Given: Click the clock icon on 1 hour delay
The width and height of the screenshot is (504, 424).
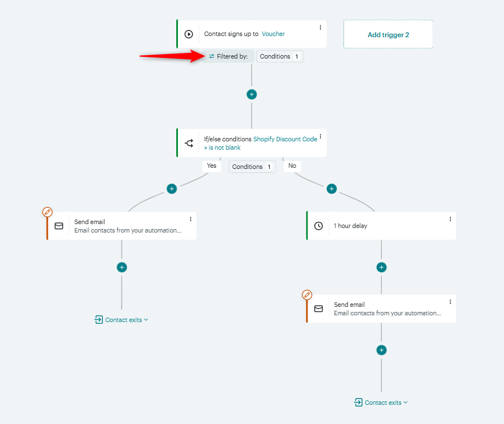Looking at the screenshot, I should tap(319, 225).
